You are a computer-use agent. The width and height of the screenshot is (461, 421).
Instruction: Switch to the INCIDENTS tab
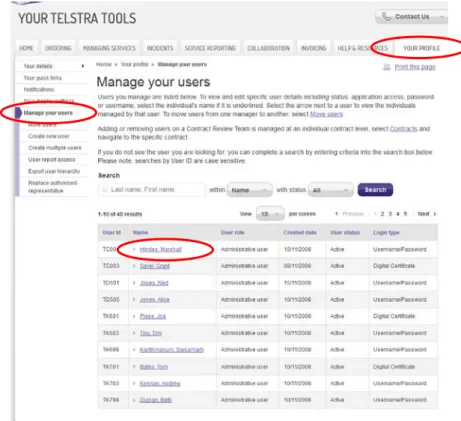(160, 48)
